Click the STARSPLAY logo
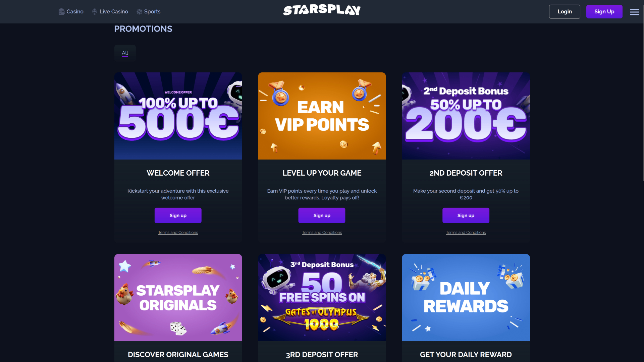The height and width of the screenshot is (362, 644). (x=322, y=10)
